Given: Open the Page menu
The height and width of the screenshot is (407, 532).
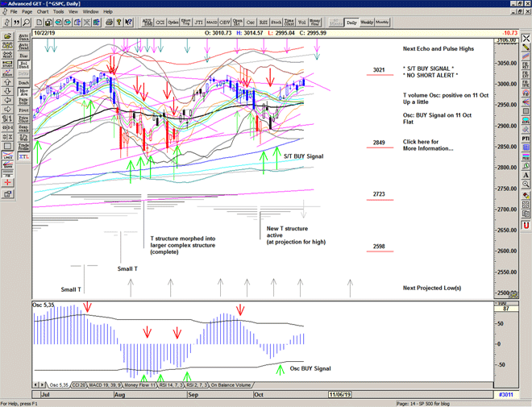Looking at the screenshot, I should pyautogui.click(x=27, y=11).
